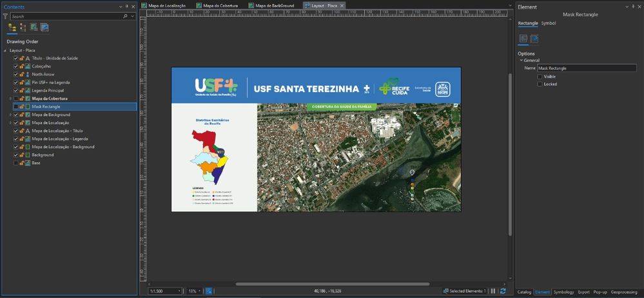The height and width of the screenshot is (298, 644).
Task: Check the Locked option for Mask Rectangle
Action: click(540, 84)
